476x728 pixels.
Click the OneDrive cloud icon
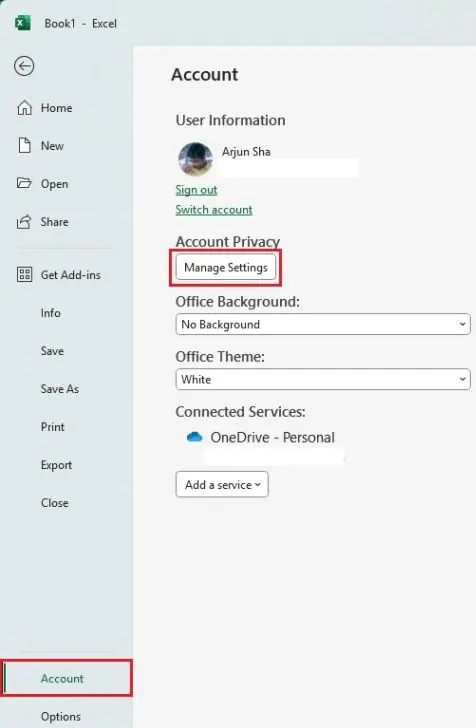coord(194,437)
